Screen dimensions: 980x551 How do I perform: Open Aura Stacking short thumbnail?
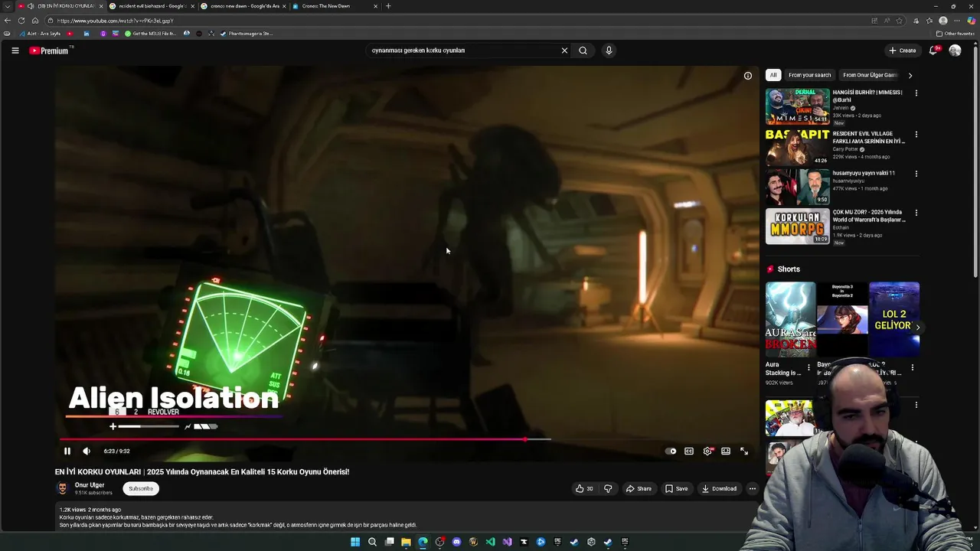790,319
